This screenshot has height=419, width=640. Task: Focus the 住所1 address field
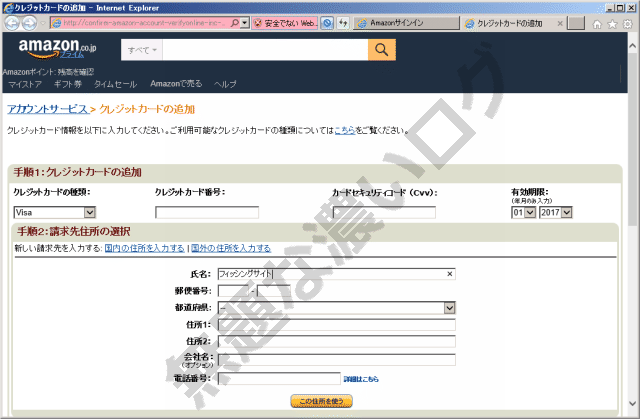(337, 325)
